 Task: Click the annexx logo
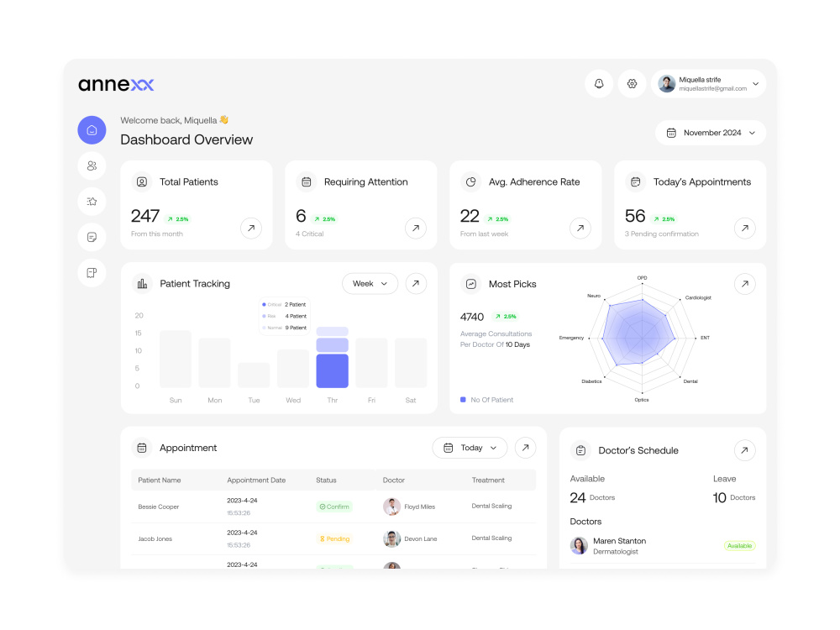tap(116, 84)
